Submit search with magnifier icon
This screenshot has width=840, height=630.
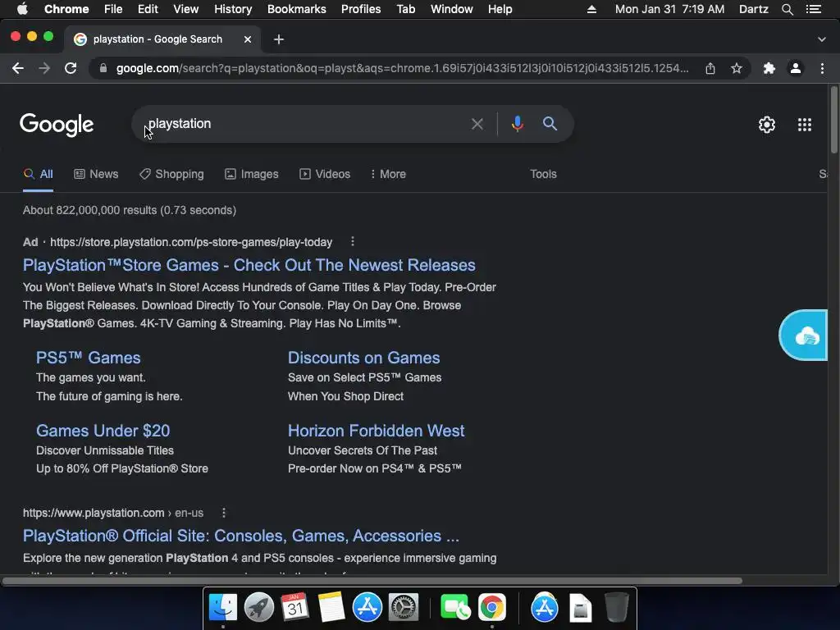[550, 124]
